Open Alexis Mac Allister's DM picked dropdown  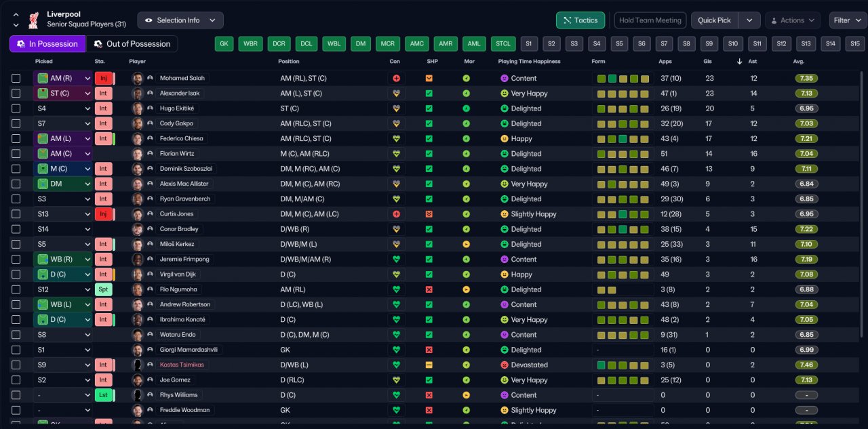pos(63,184)
